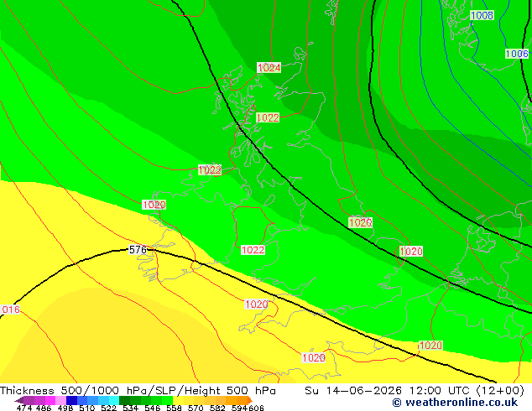Select the magenta legend swatch right of 486
This screenshot has width=532, height=411.
pyautogui.click(x=50, y=400)
